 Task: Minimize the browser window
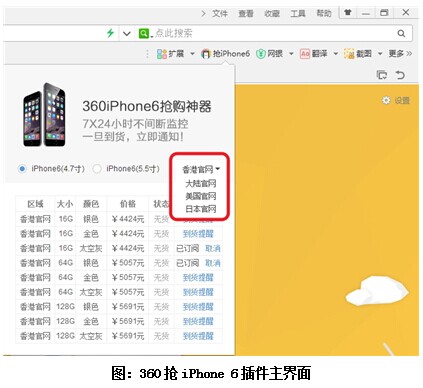pos(366,14)
